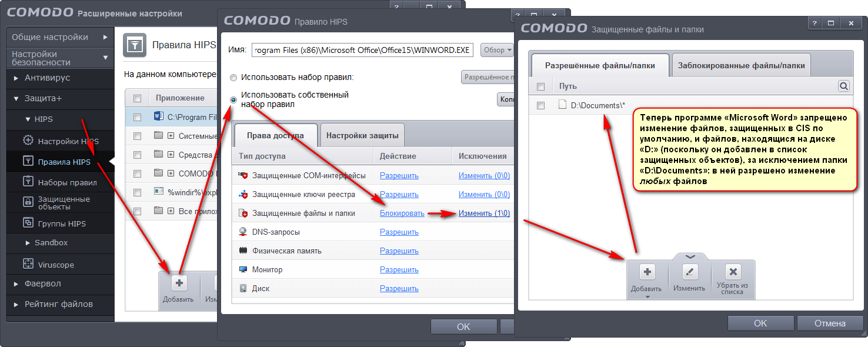Viewport: 868px width, 347px height.
Task: Click Изменить (0\0) link for registry keys
Action: pos(484,194)
